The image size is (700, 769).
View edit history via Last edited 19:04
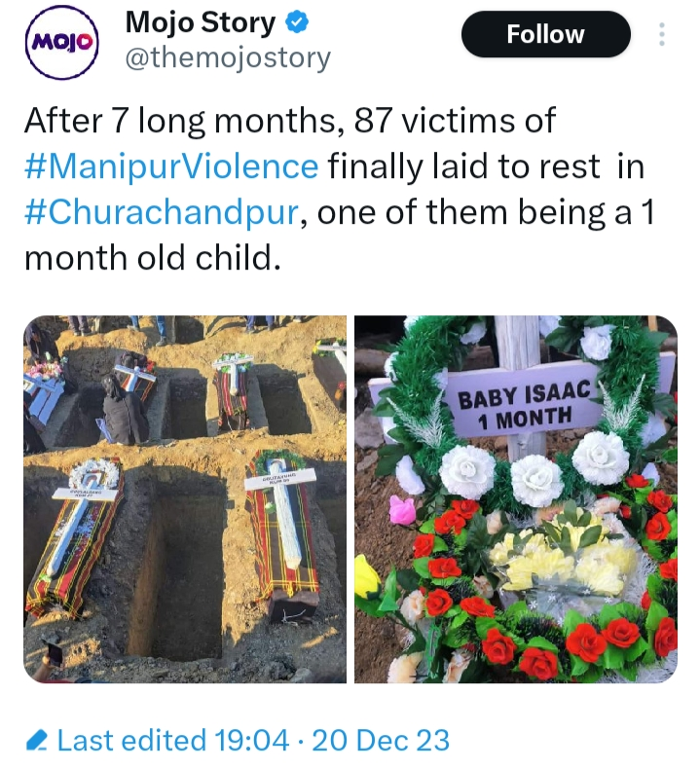coord(172,740)
